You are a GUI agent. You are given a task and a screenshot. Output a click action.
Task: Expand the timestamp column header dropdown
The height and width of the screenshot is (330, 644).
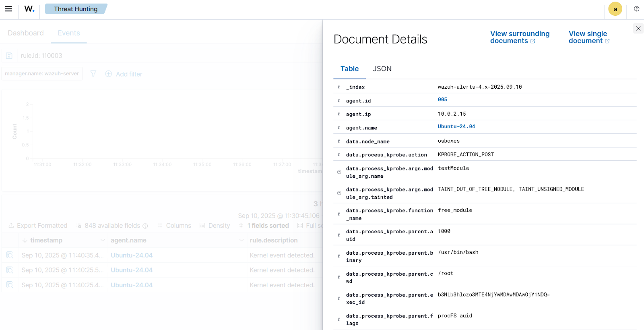(102, 240)
